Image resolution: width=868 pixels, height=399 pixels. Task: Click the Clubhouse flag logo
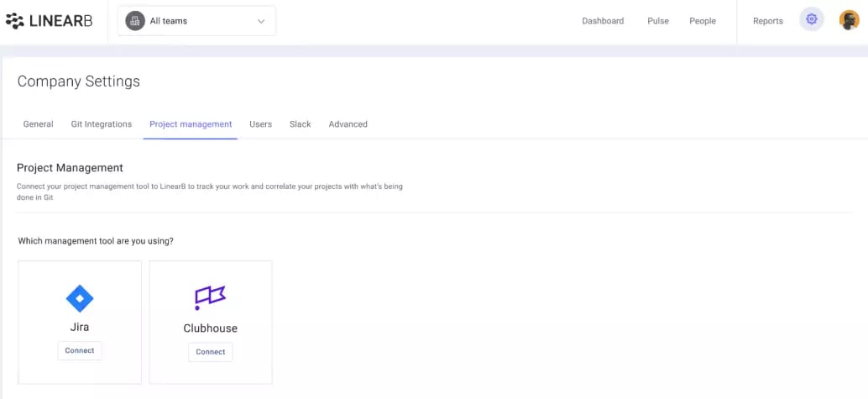coord(211,297)
